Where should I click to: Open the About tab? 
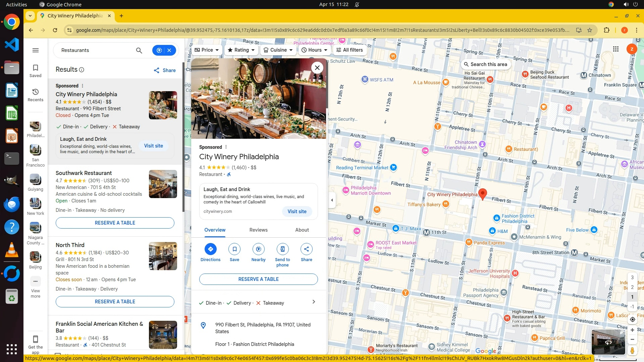[x=302, y=230]
